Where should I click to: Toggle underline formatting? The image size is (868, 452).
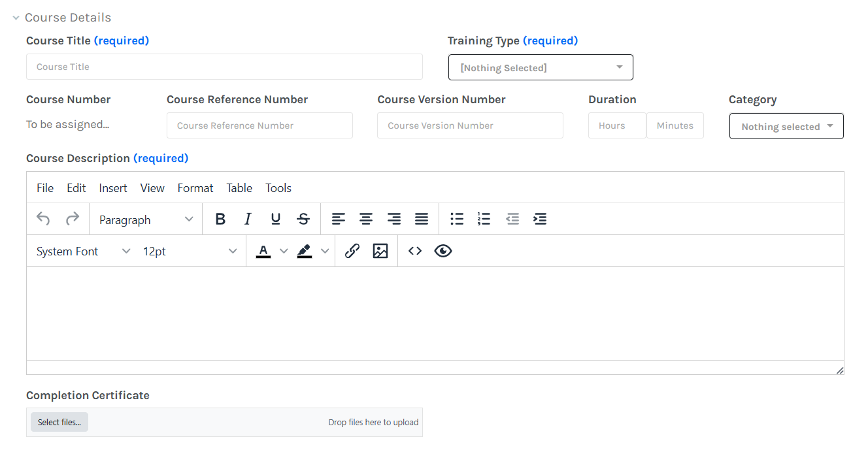276,219
